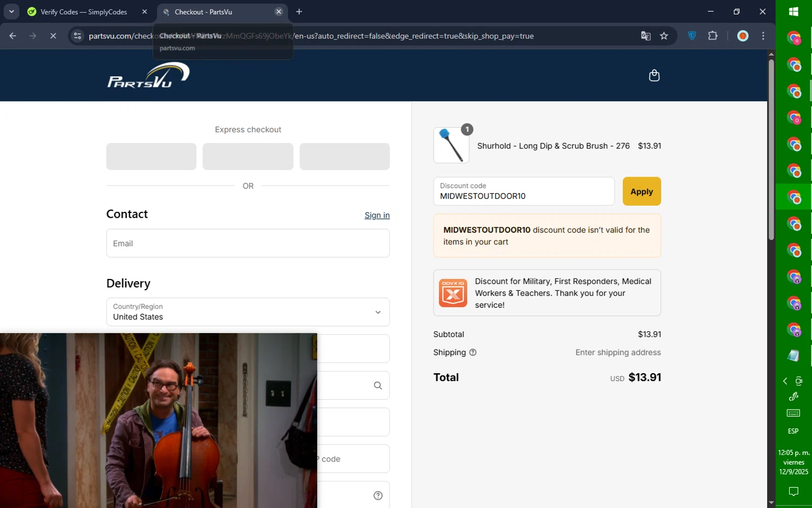Click the PartsVu logo
The height and width of the screenshot is (508, 812).
coord(148,75)
